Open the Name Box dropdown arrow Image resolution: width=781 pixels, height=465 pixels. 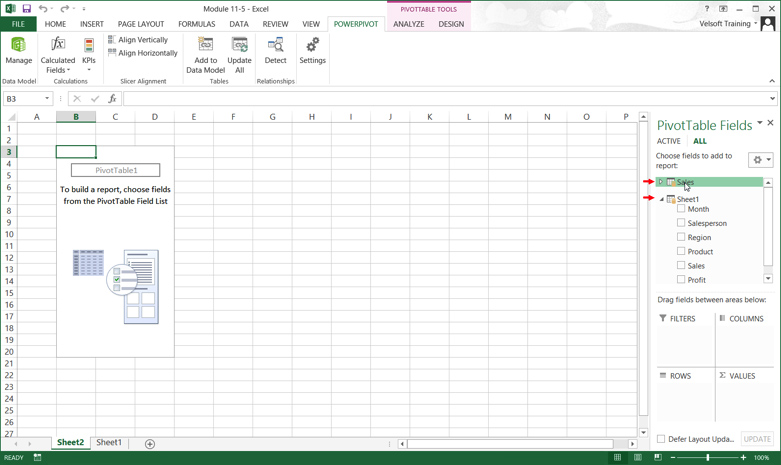47,99
